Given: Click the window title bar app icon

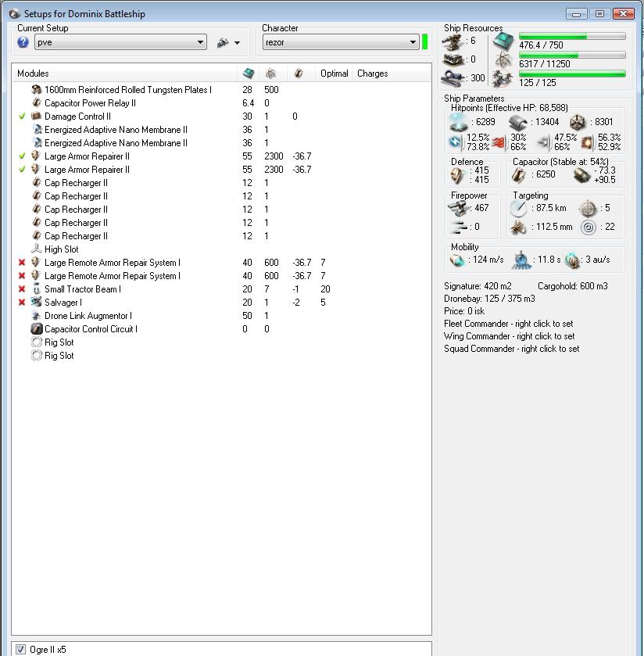Looking at the screenshot, I should coord(14,14).
